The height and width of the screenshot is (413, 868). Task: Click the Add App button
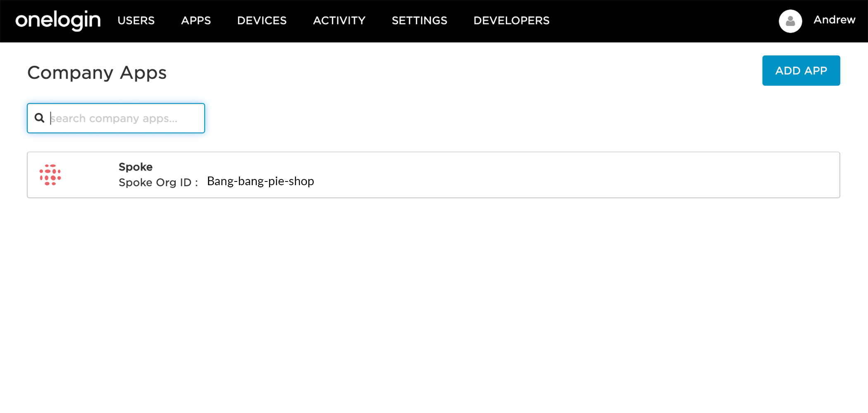[x=801, y=71]
